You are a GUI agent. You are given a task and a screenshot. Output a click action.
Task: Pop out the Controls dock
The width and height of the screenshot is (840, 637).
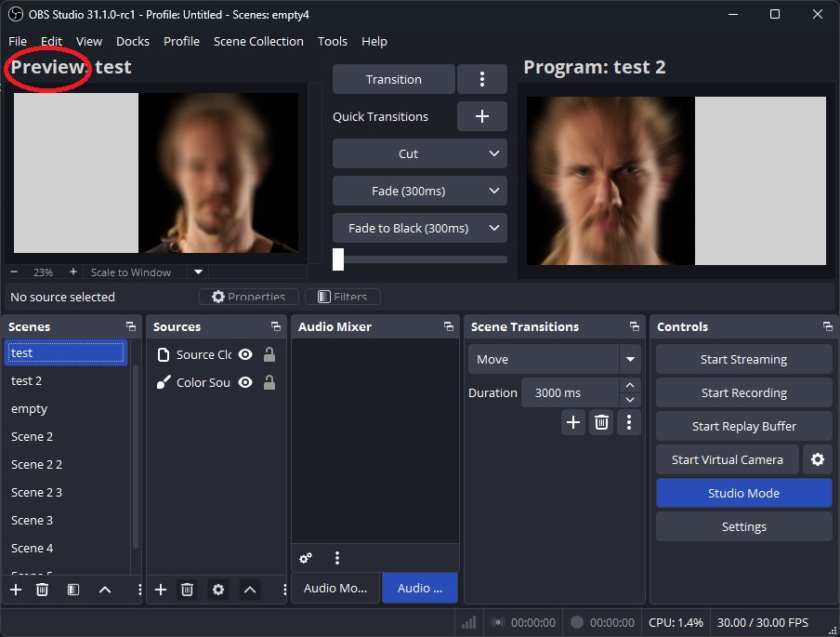point(828,326)
